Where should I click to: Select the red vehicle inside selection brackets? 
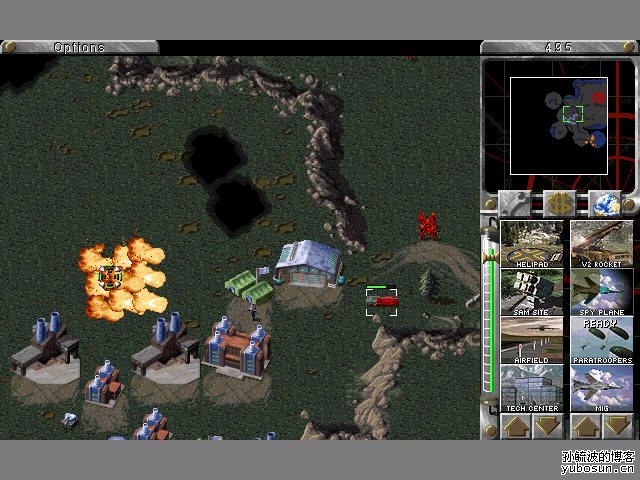click(382, 302)
